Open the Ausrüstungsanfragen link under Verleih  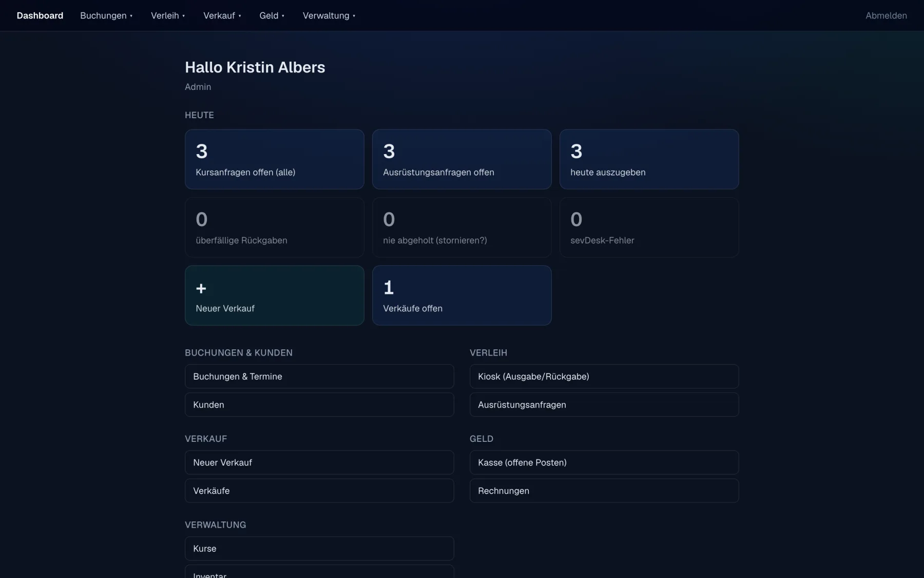coord(604,405)
